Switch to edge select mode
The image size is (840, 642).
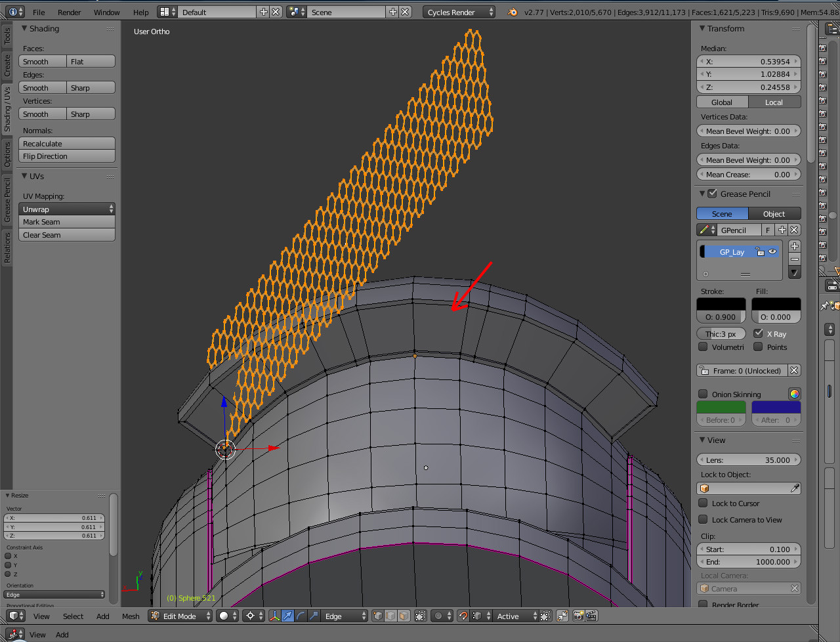click(391, 616)
